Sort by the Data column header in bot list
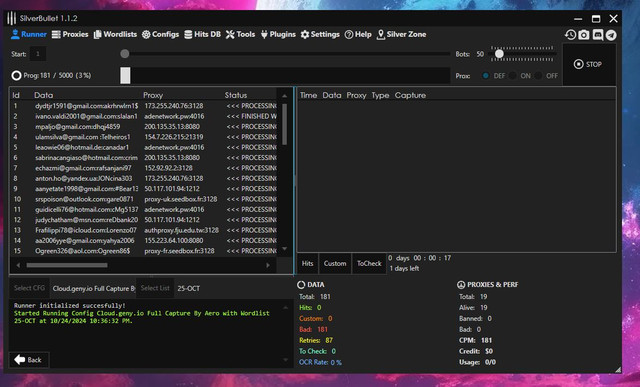The height and width of the screenshot is (387, 640). [44, 95]
